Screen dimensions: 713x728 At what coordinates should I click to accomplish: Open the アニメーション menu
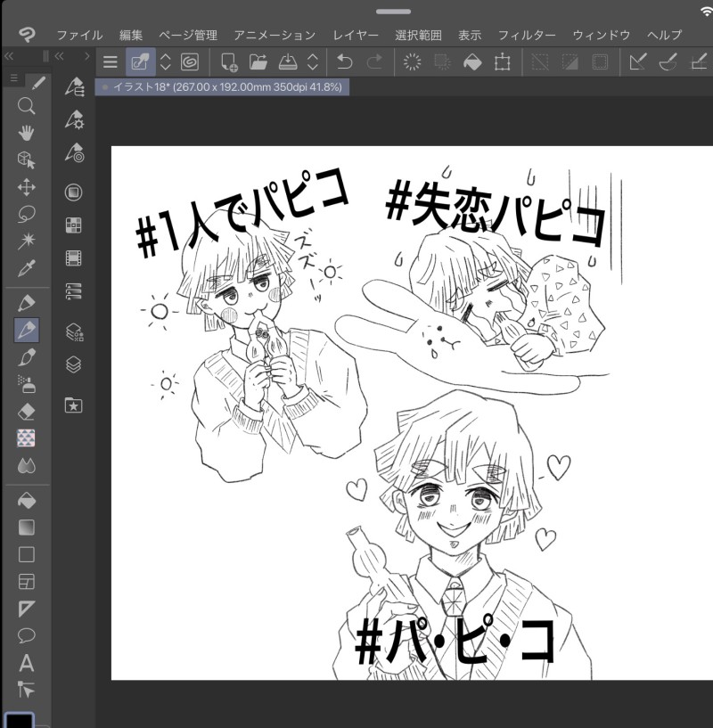(x=275, y=36)
